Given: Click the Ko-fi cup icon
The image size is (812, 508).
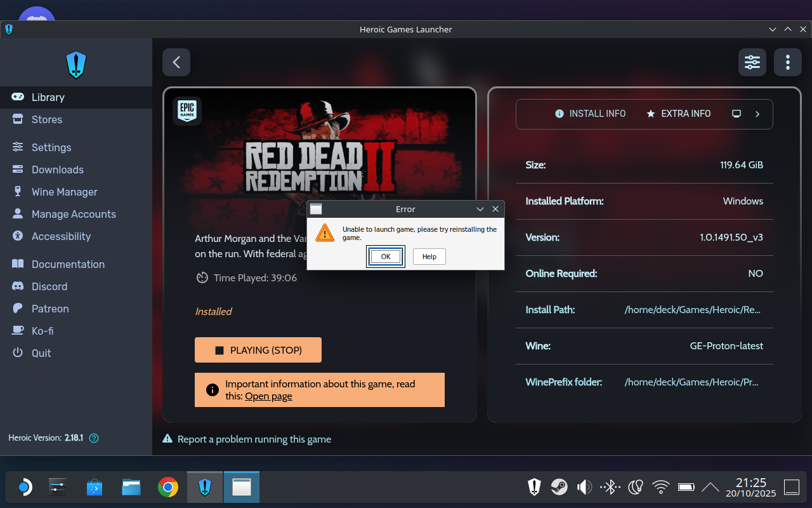Looking at the screenshot, I should (x=18, y=331).
